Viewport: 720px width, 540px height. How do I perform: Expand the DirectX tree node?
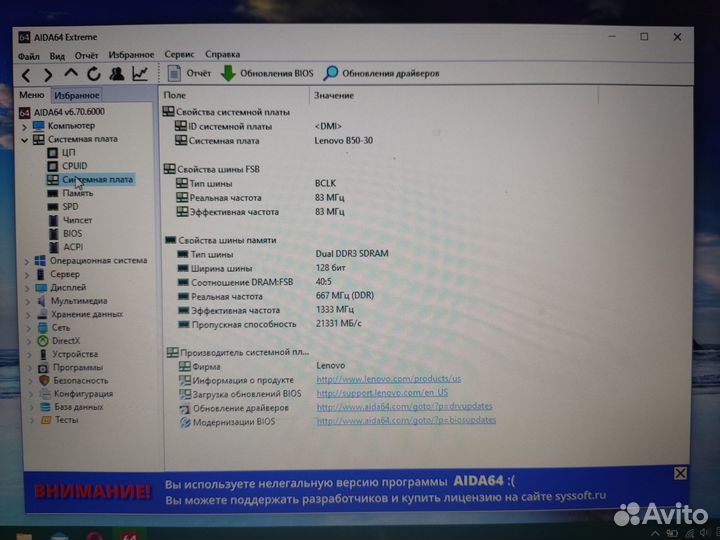[29, 342]
